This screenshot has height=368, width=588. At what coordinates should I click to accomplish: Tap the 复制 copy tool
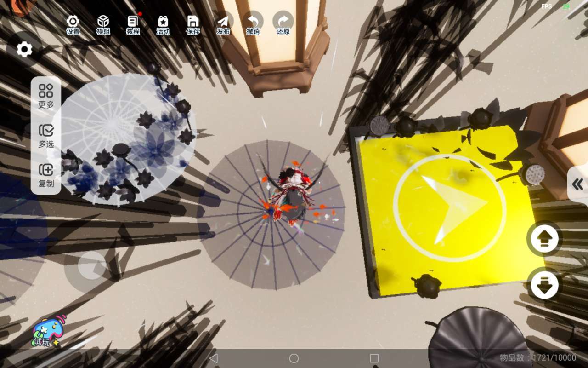coord(46,175)
